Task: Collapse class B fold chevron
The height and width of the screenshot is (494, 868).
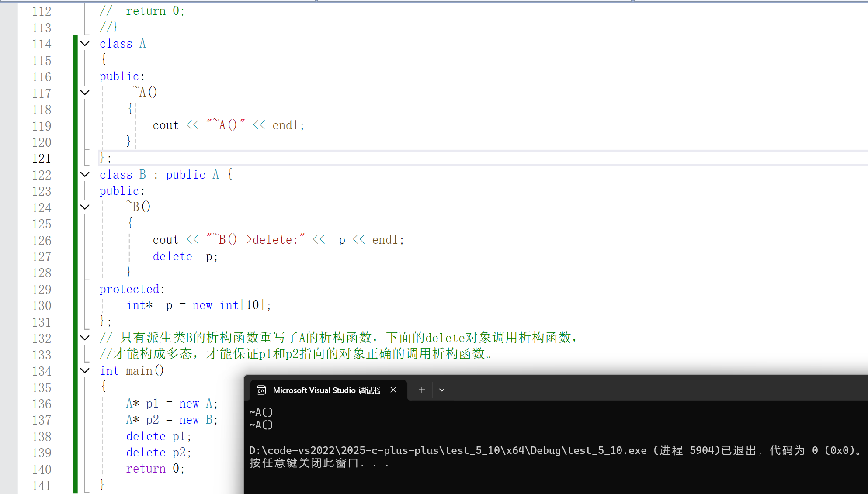Action: 85,175
